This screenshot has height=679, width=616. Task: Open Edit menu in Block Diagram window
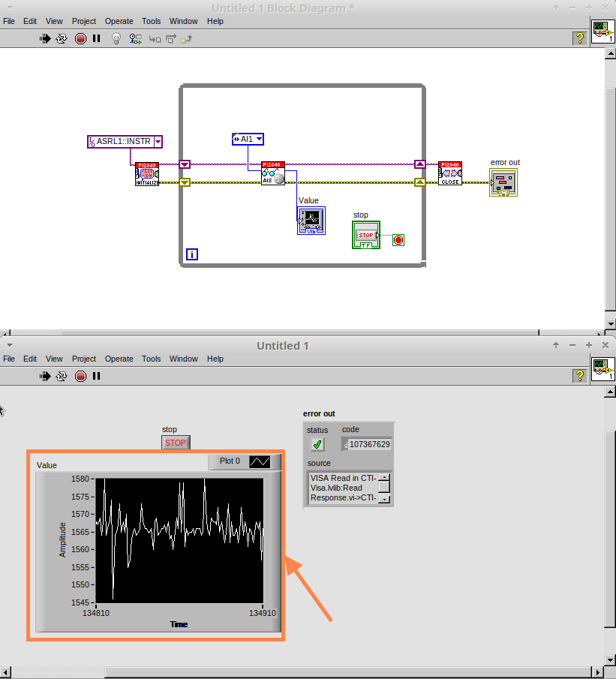(x=30, y=21)
